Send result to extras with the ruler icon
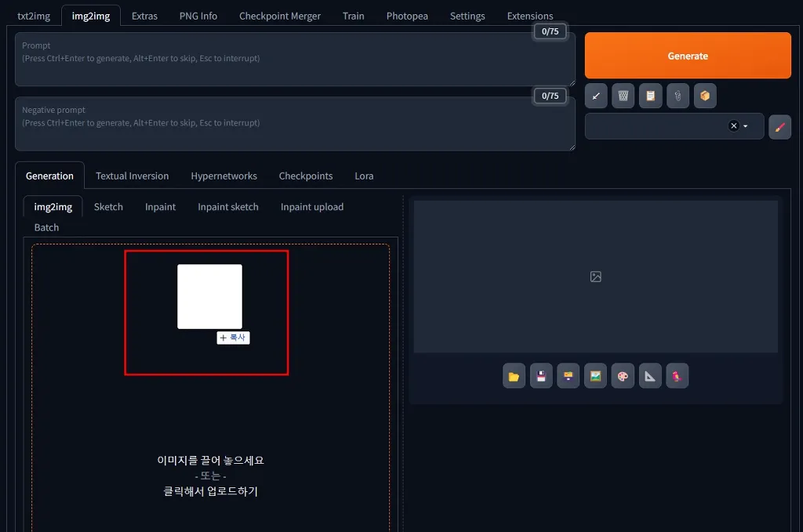 tap(650, 375)
